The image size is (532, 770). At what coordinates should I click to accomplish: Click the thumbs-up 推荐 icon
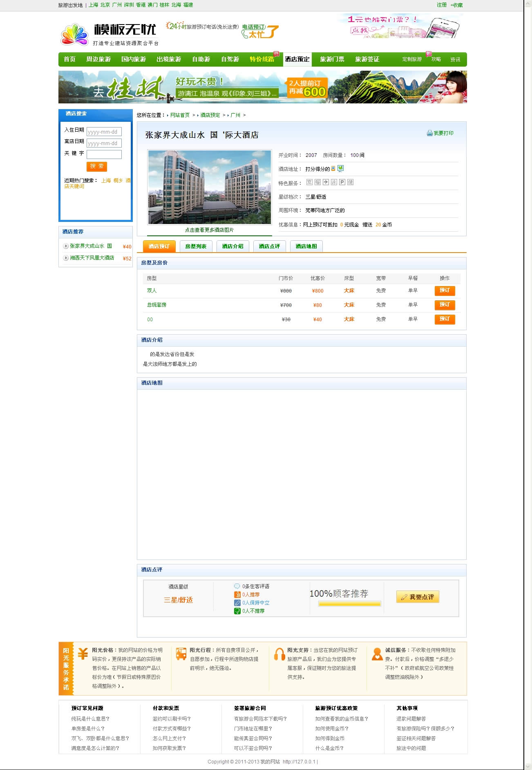237,595
